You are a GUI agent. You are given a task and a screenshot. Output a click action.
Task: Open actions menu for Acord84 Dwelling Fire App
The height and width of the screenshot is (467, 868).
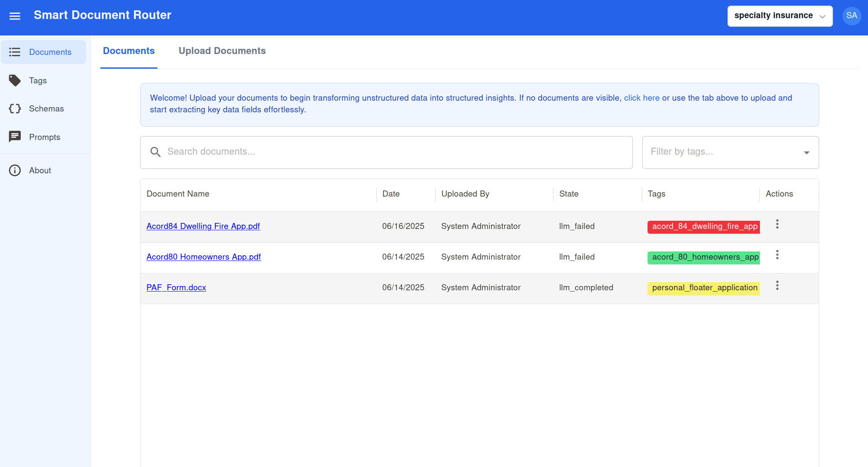pyautogui.click(x=777, y=224)
